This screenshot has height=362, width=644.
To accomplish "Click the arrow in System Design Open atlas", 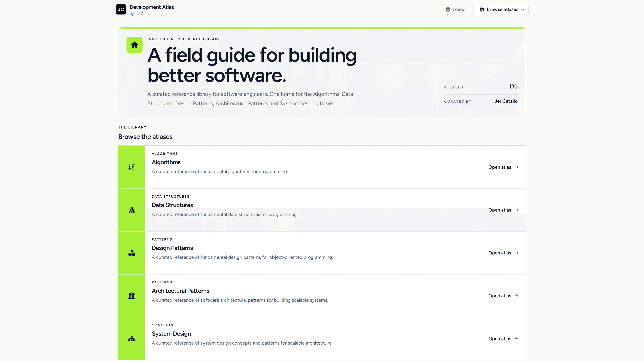I will click(x=517, y=339).
